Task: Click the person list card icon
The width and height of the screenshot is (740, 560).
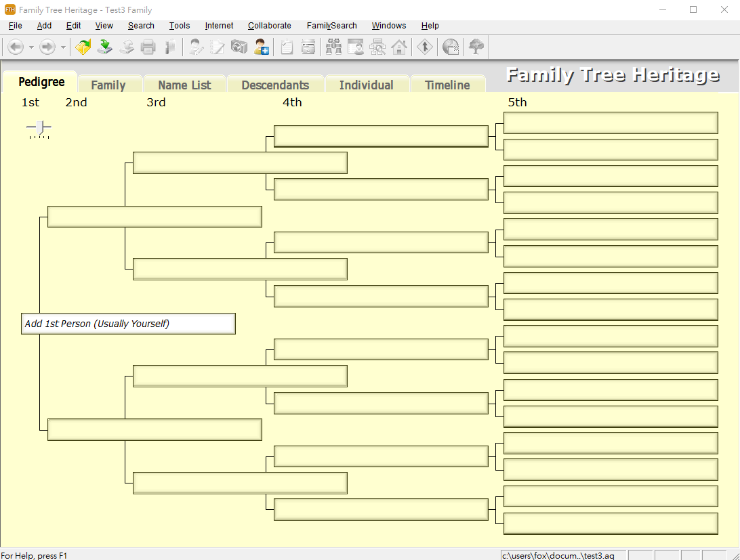Action: point(355,47)
